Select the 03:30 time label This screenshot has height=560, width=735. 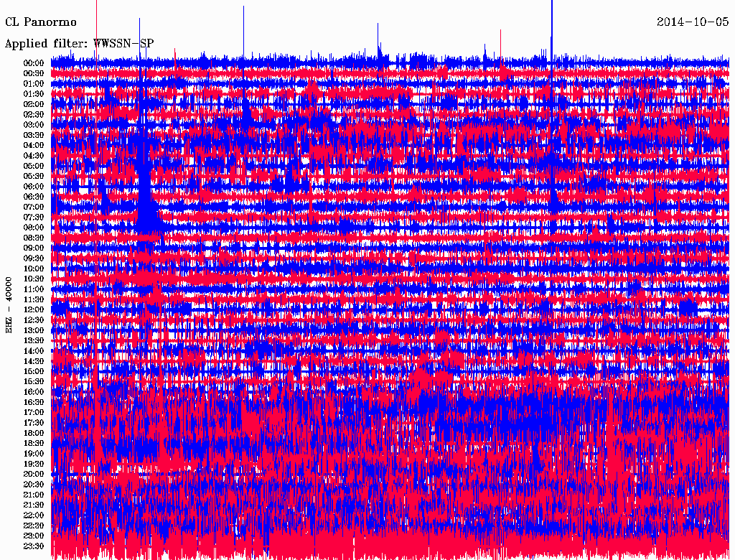[x=34, y=135]
